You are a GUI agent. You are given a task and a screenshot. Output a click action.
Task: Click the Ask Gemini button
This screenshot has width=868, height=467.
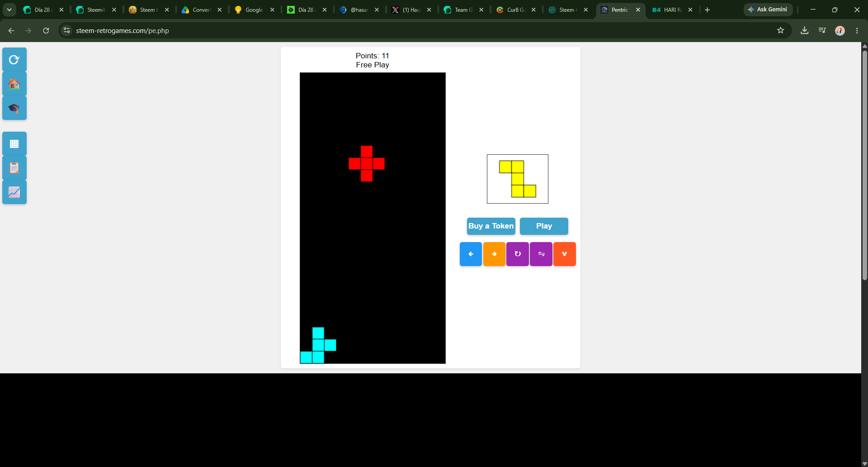(x=768, y=10)
